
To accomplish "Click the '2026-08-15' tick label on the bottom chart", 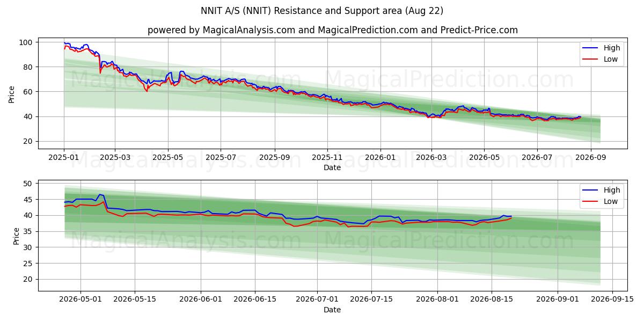I will coord(491,299).
